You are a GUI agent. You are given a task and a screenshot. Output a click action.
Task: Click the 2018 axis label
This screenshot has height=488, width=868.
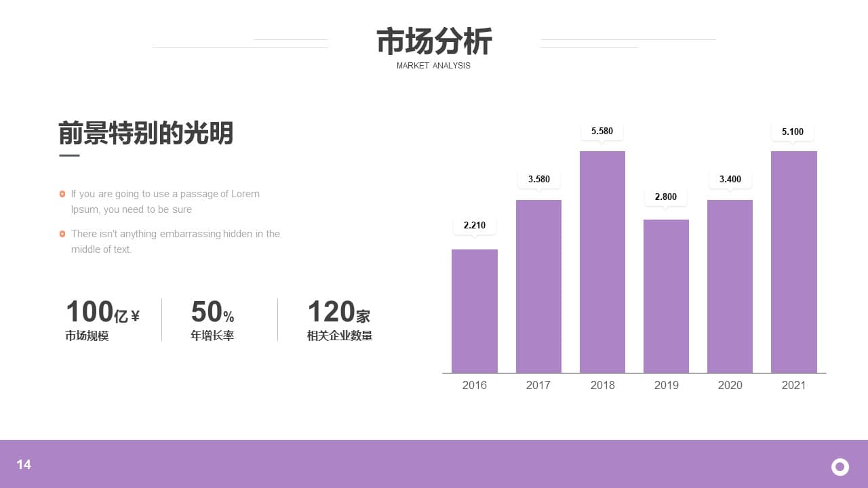pos(603,385)
